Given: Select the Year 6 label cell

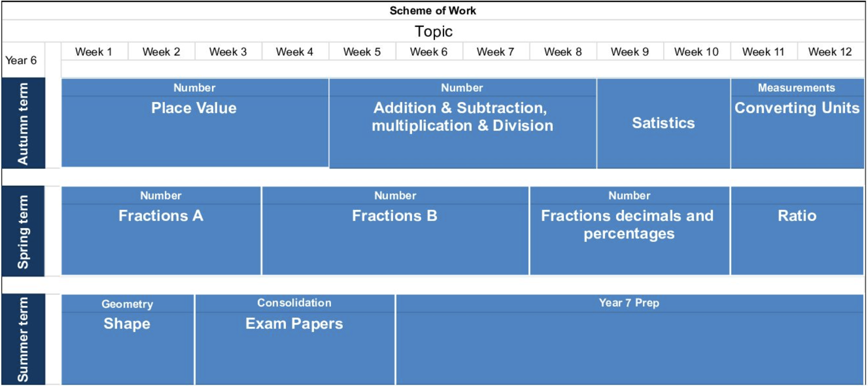Looking at the screenshot, I should click(21, 60).
